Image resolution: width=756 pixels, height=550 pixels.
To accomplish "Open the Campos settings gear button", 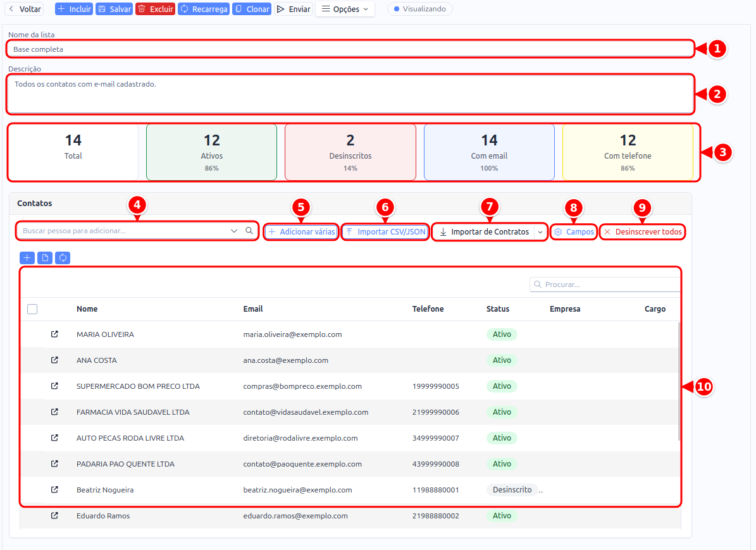I will [x=574, y=231].
